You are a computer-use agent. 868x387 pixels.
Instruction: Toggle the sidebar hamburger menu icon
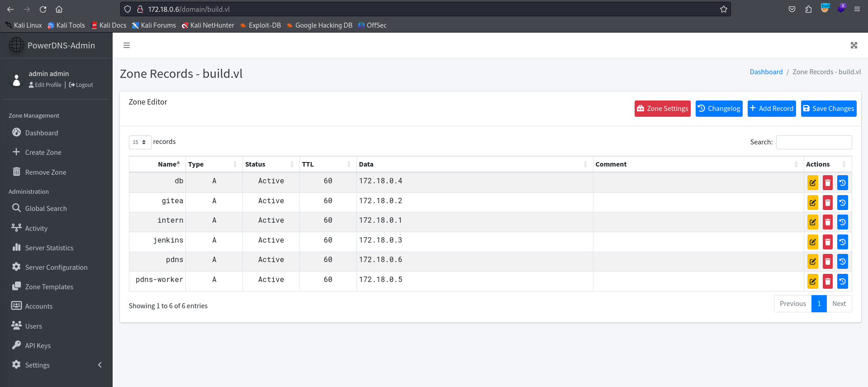(127, 45)
